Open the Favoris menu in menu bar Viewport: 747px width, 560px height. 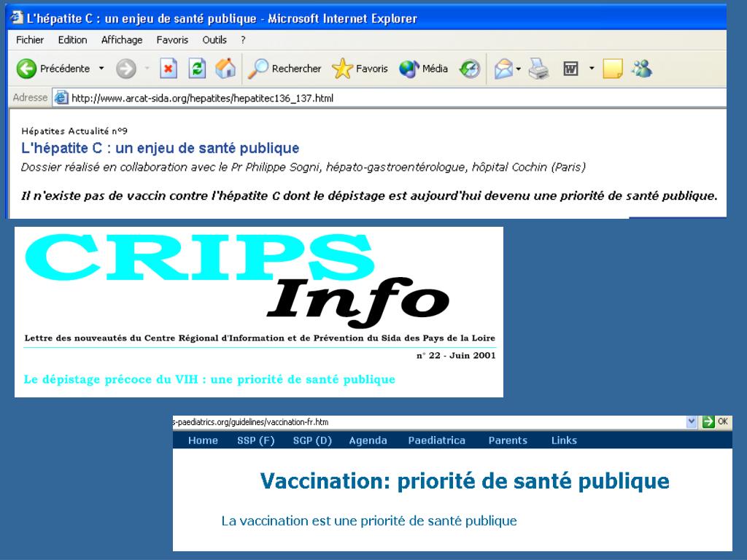(x=172, y=40)
